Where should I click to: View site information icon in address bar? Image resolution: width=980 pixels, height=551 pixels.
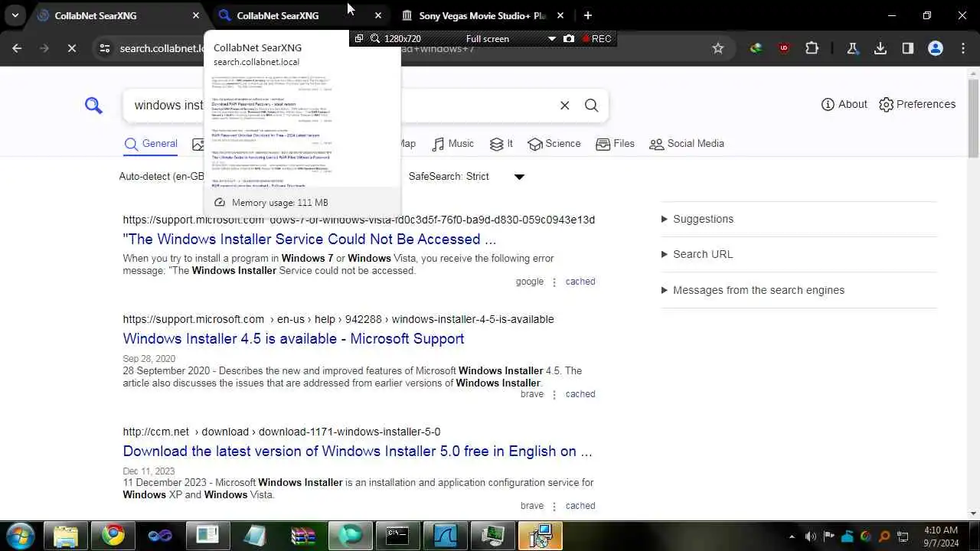[x=105, y=48]
